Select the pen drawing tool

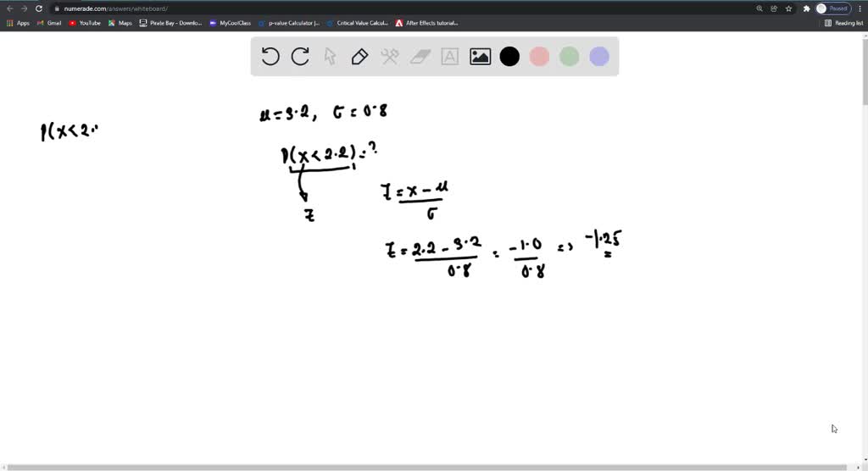[359, 57]
